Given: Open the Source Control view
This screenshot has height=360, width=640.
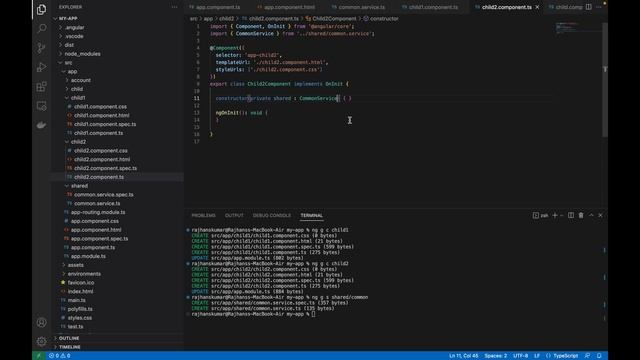Looking at the screenshot, I should pyautogui.click(x=41, y=48).
